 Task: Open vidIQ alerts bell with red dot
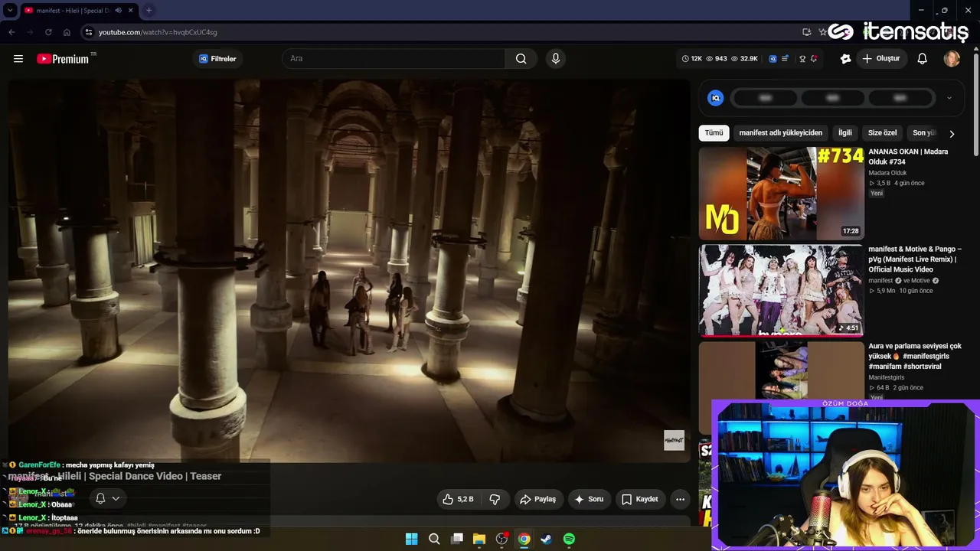813,59
